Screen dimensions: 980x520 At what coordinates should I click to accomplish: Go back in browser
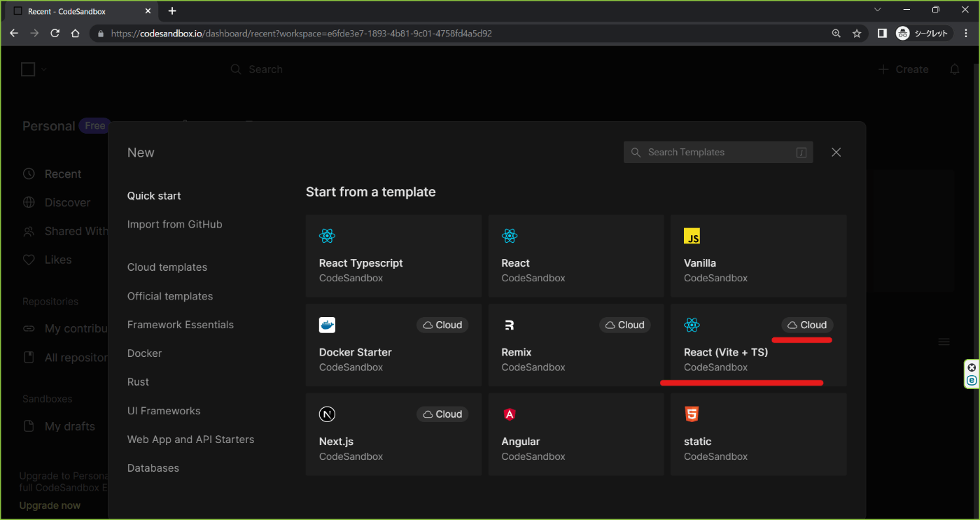14,33
